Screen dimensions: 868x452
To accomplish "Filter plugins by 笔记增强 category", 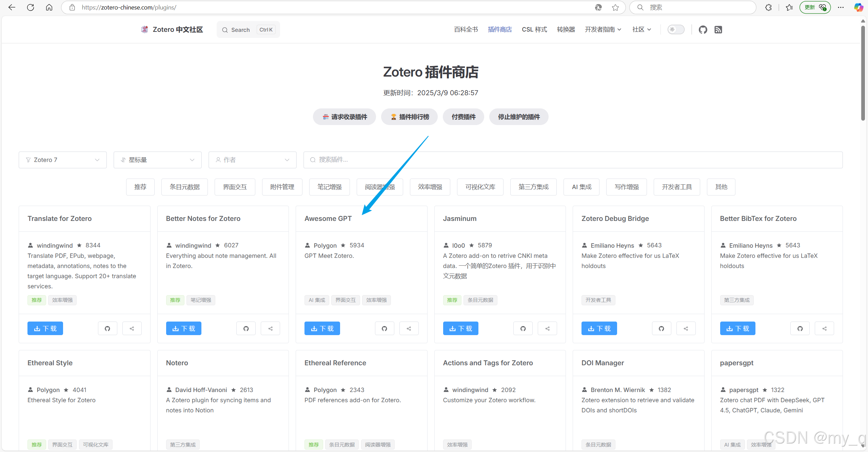I will coord(330,187).
